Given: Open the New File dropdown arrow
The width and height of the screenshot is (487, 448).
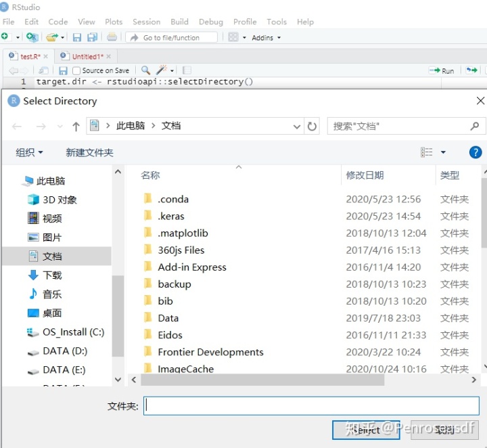Looking at the screenshot, I should click(x=18, y=38).
